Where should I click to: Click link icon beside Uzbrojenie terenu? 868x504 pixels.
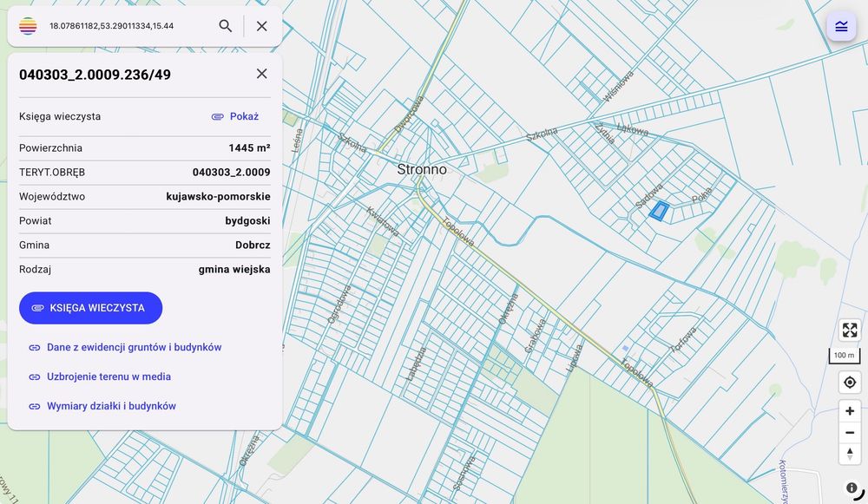pos(35,376)
